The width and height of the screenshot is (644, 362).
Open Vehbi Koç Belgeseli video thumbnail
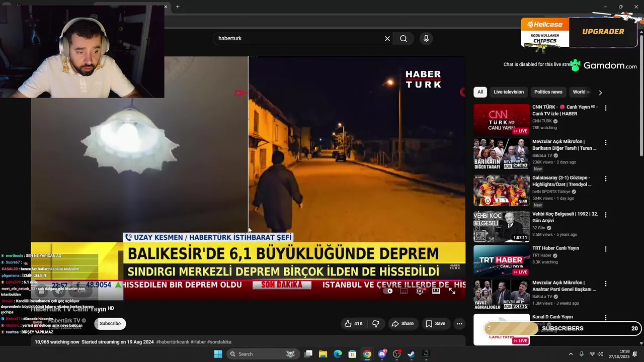502,226
